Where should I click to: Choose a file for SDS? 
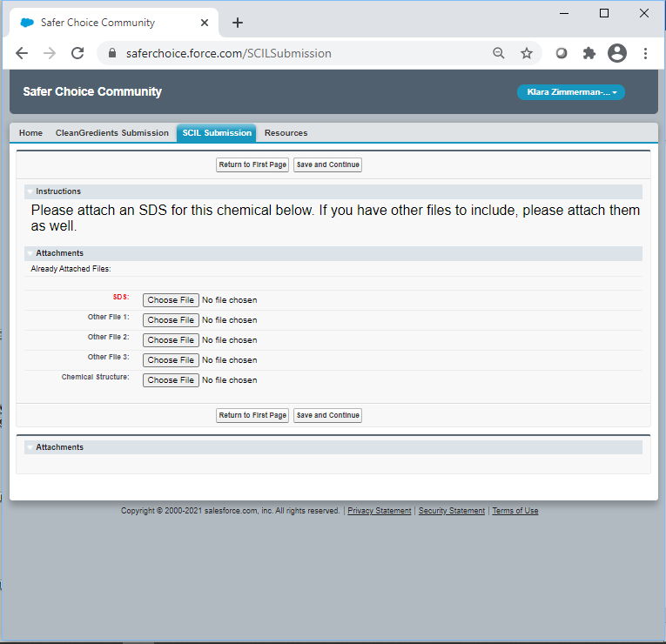click(x=171, y=300)
